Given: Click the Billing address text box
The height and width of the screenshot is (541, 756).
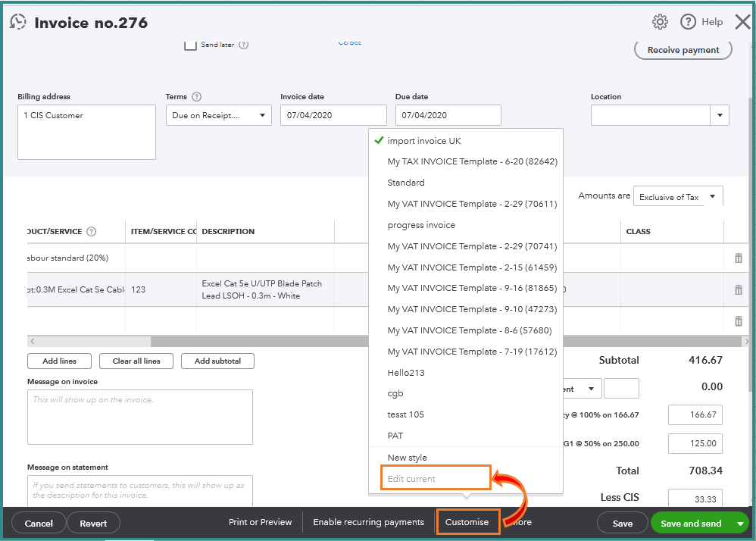Looking at the screenshot, I should 87,132.
